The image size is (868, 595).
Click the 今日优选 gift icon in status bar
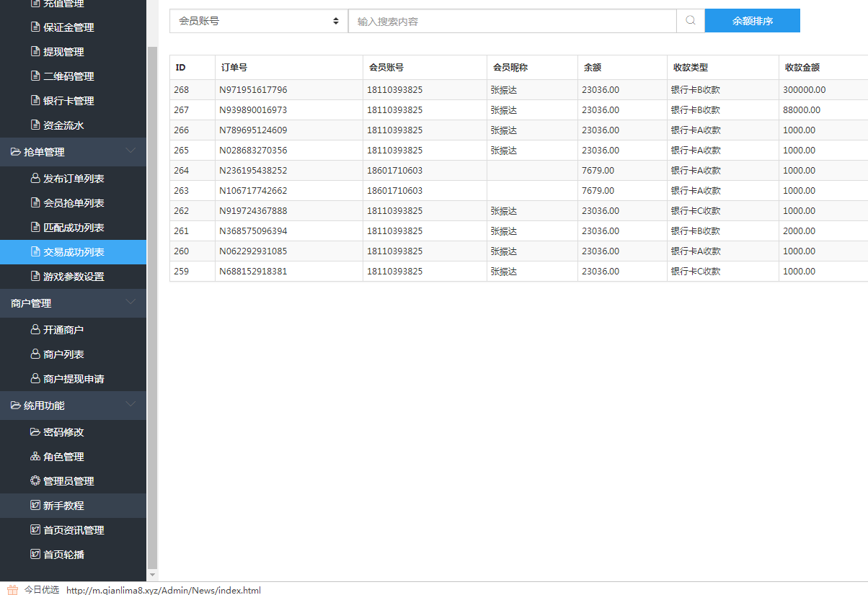(x=12, y=589)
